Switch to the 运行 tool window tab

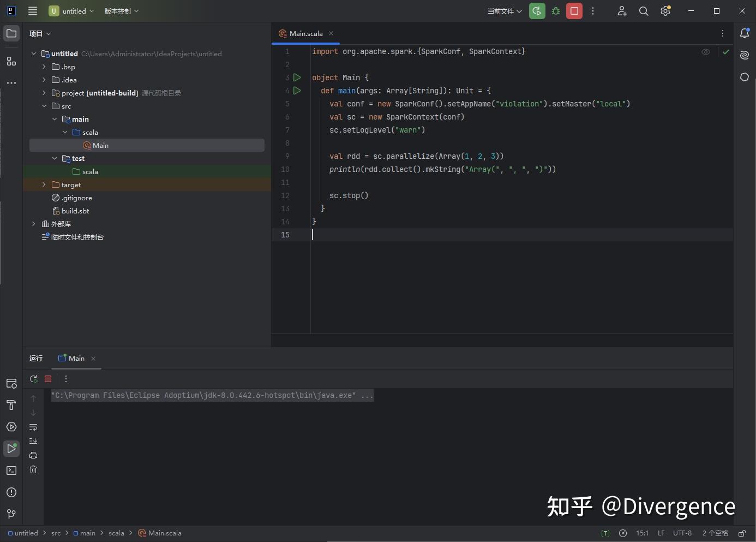point(35,358)
